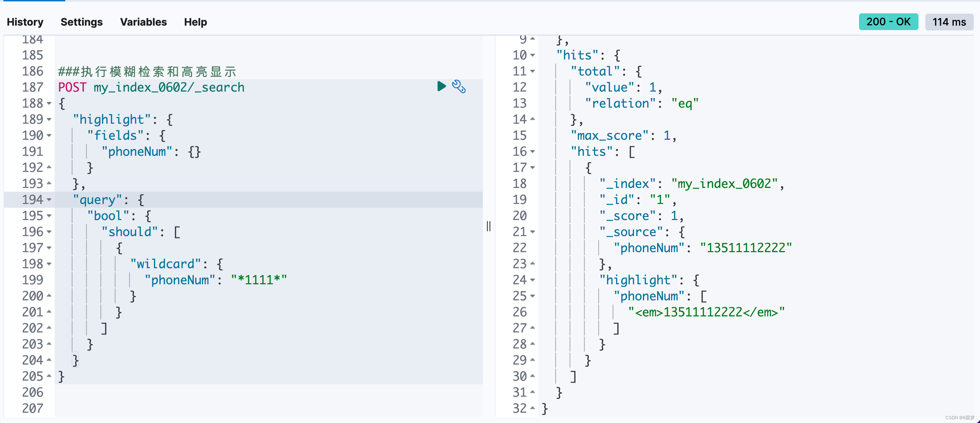Open the wrench actions menu icon

point(459,87)
